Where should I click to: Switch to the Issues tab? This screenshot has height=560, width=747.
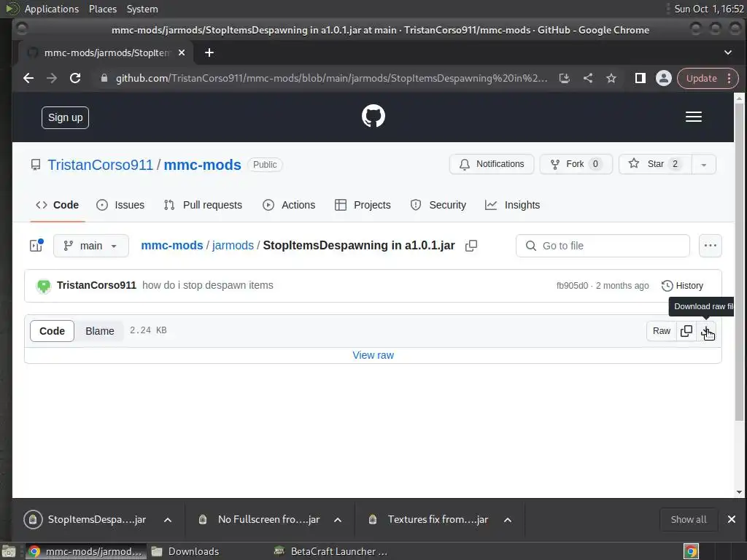pyautogui.click(x=120, y=205)
